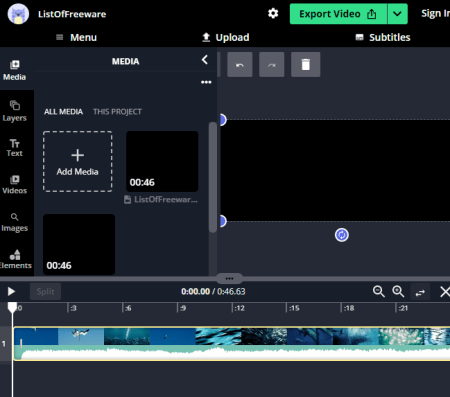Viewport: 450px width, 397px height.
Task: Click the ListOfFreewar... file name label
Action: pyautogui.click(x=166, y=200)
